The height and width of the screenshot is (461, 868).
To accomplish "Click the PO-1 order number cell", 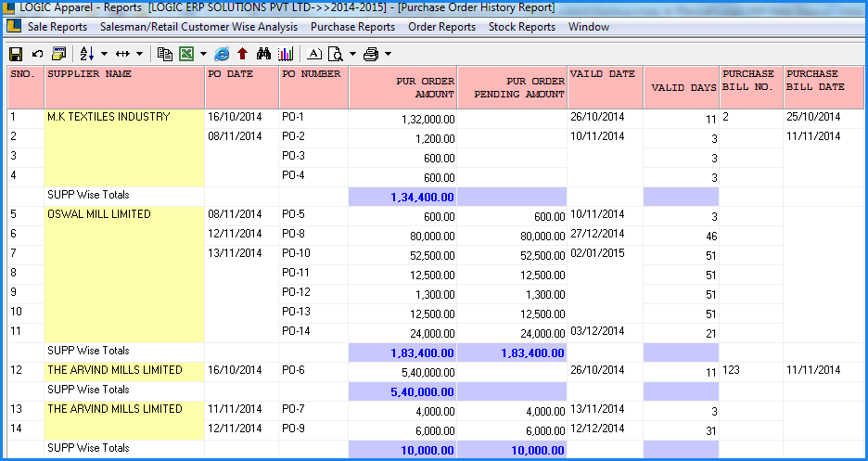I will click(313, 119).
